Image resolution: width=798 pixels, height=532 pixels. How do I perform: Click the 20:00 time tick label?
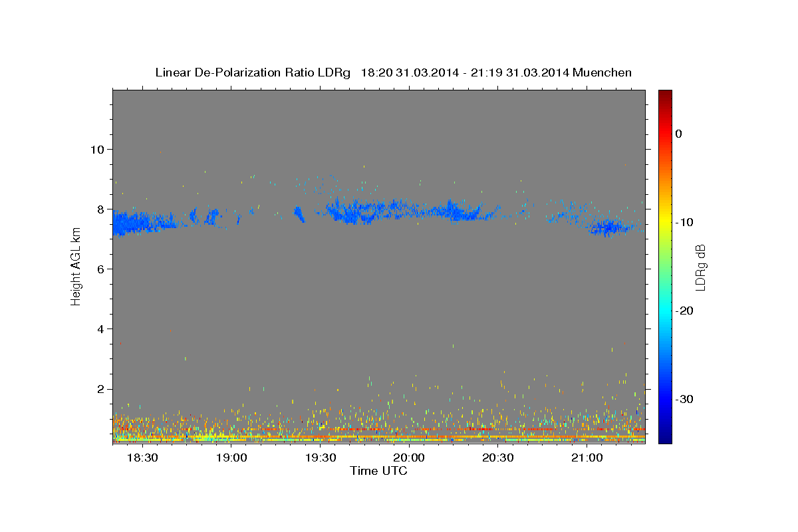408,458
